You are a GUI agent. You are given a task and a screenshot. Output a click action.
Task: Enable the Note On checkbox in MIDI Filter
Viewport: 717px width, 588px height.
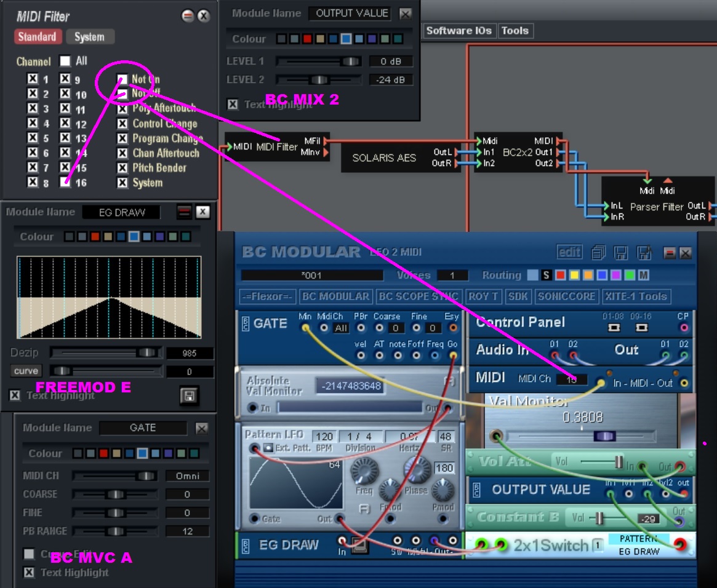point(122,80)
